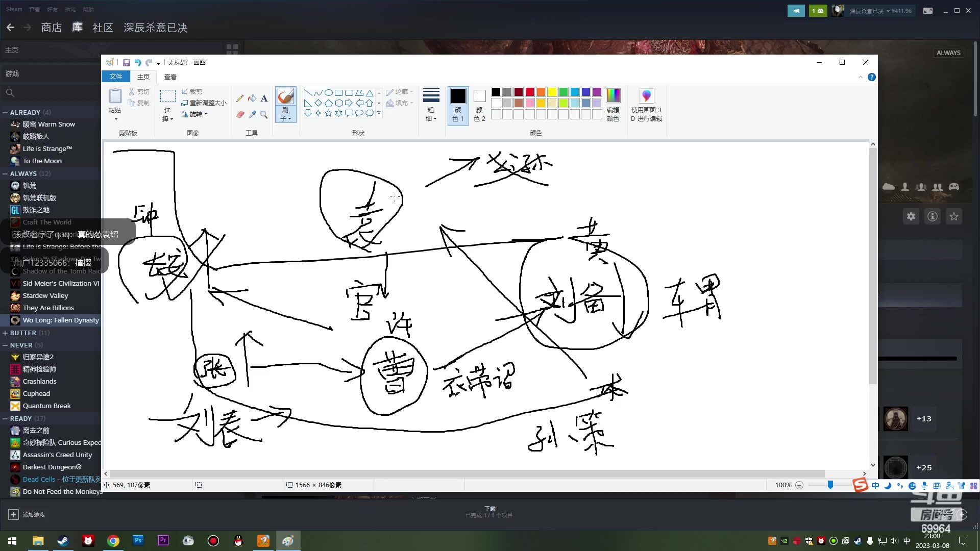Screen dimensions: 980x551
Task: Open Chrome from the taskbar
Action: (x=113, y=541)
